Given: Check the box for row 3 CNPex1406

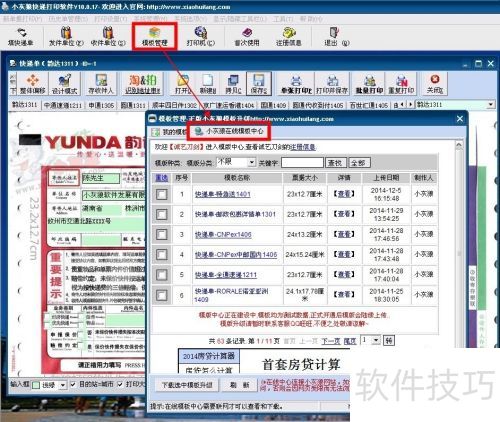Looking at the screenshot, I should (162, 234).
